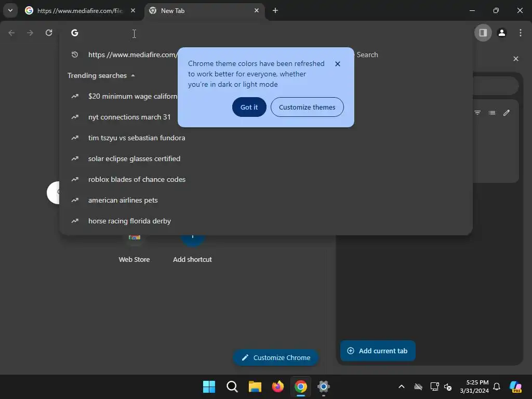The width and height of the screenshot is (532, 399).
Task: Click the Chrome taskbar icon
Action: point(301,387)
